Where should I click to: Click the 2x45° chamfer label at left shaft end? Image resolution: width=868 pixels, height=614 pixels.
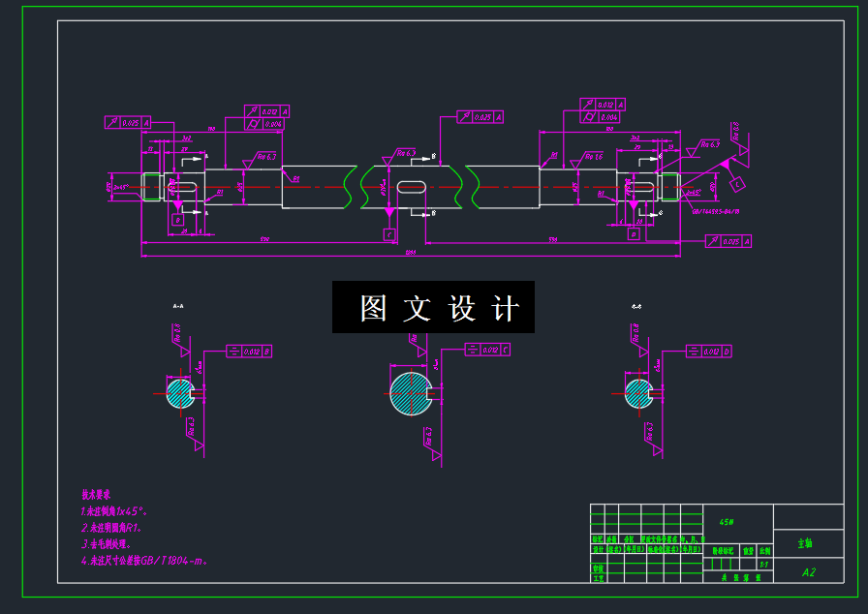121,188
